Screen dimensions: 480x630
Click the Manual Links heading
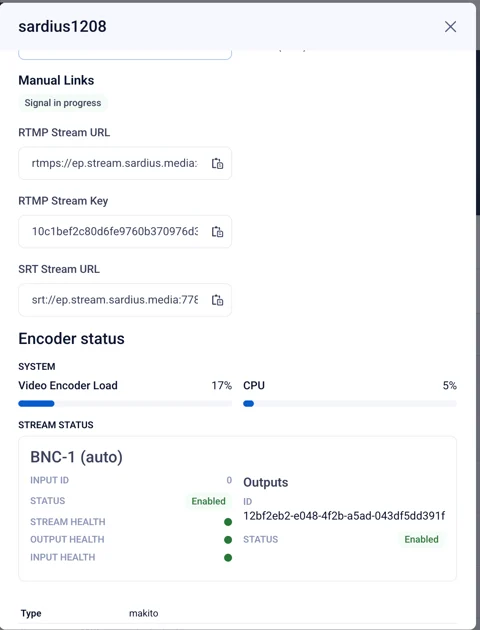(56, 80)
